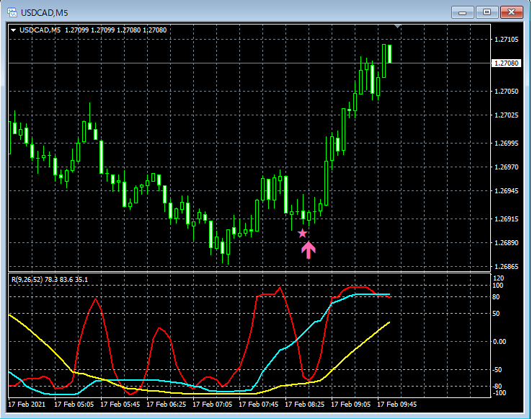The height and width of the screenshot is (419, 532).
Task: Click the 1.26865 price scale value
Action: [x=507, y=267]
